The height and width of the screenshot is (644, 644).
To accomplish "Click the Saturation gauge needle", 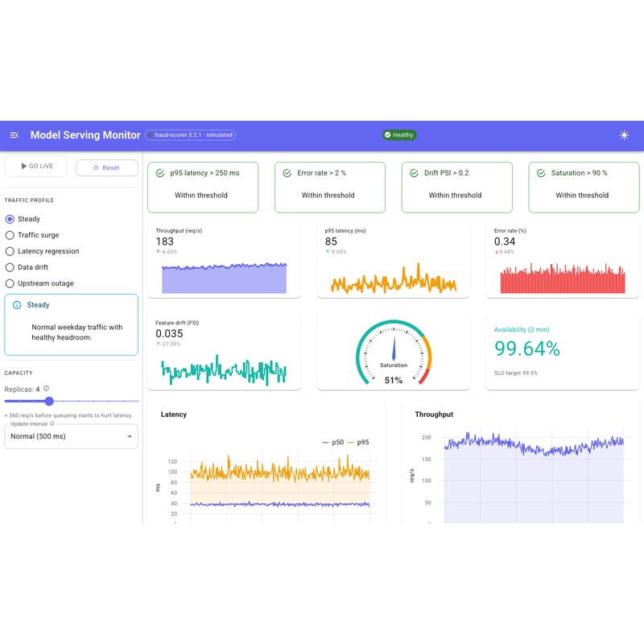I will point(394,349).
